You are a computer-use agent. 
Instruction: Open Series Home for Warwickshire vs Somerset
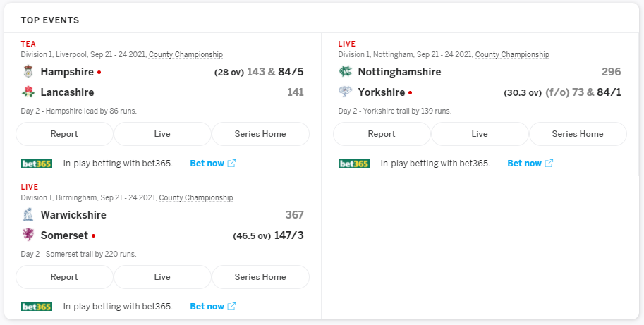click(260, 277)
